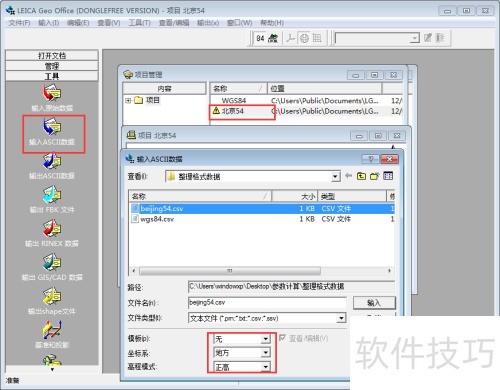Select the wgs84.csv file
This screenshot has width=500, height=390.
point(262,219)
